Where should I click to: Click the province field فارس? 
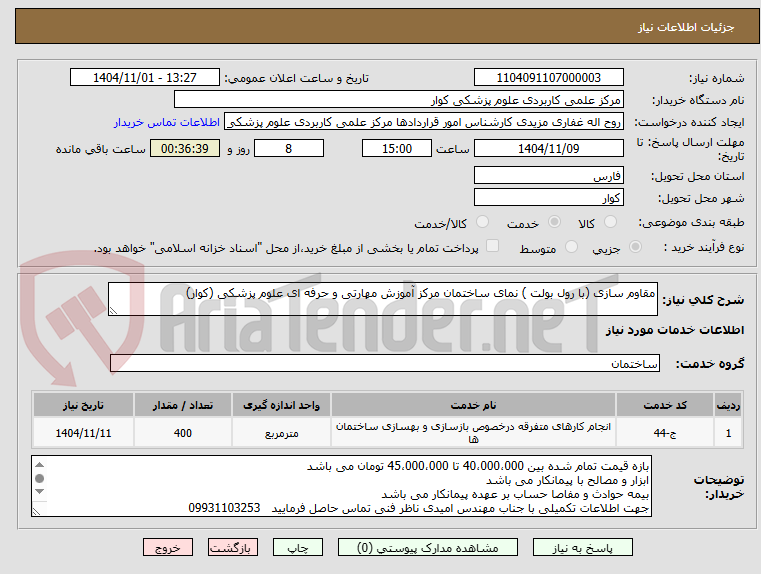tap(548, 176)
